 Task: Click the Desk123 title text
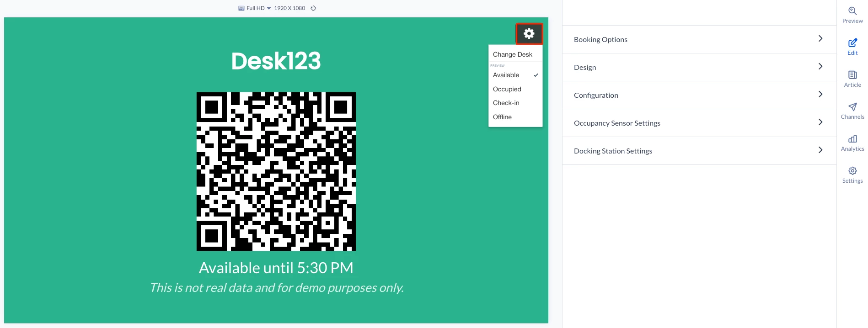[276, 61]
